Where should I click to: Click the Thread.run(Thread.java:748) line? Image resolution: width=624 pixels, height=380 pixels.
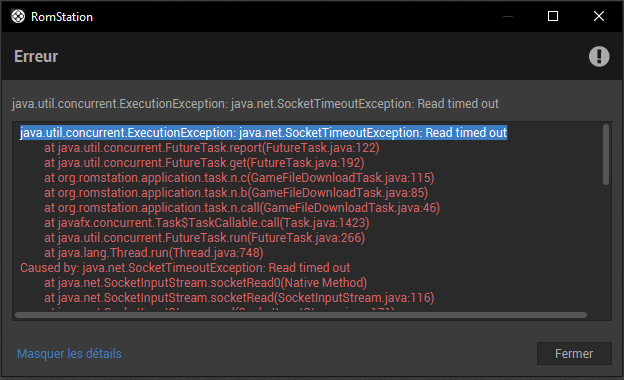154,253
